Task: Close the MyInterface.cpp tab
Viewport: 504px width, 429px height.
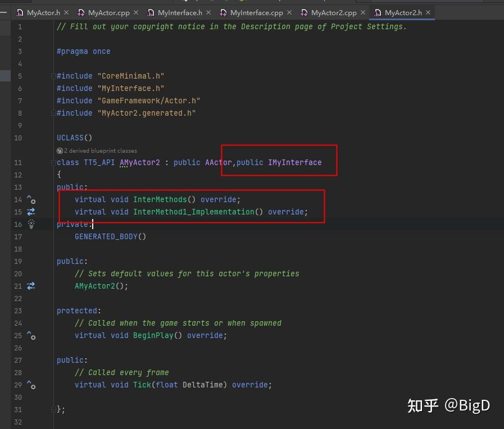Action: click(x=289, y=12)
